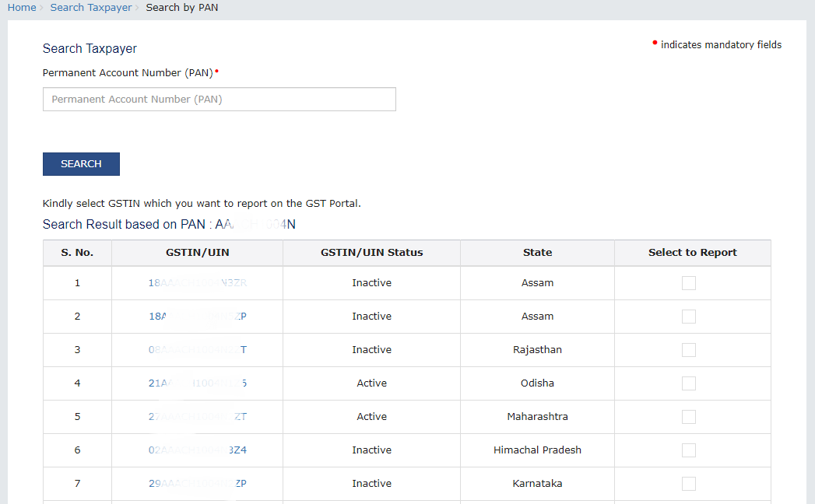Enable Select to Report for the Odisha entry
Viewport: 815px width, 504px height.
(x=688, y=383)
